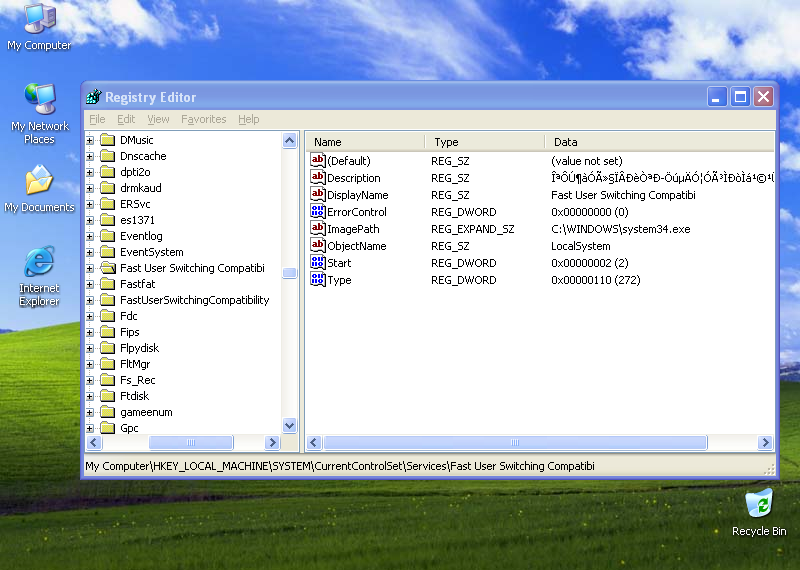Click the tree pane vertical scroll thumb
This screenshot has width=800, height=570.
pos(289,273)
